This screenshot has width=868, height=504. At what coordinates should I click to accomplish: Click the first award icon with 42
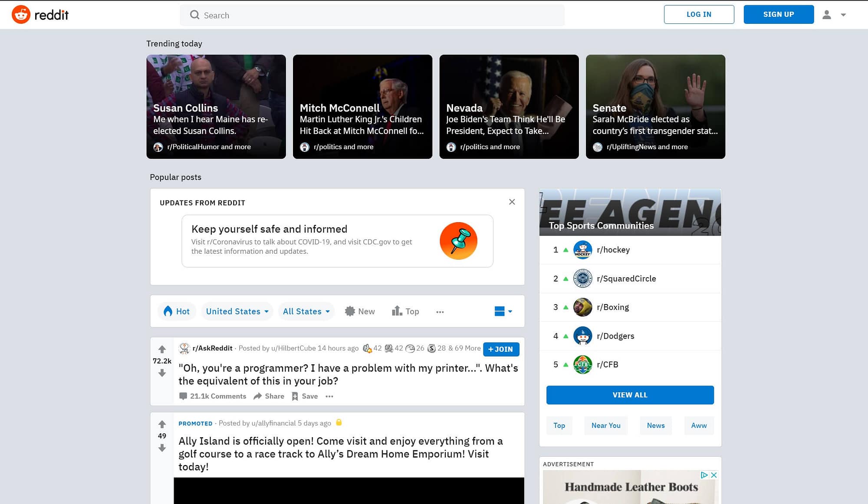(x=367, y=348)
